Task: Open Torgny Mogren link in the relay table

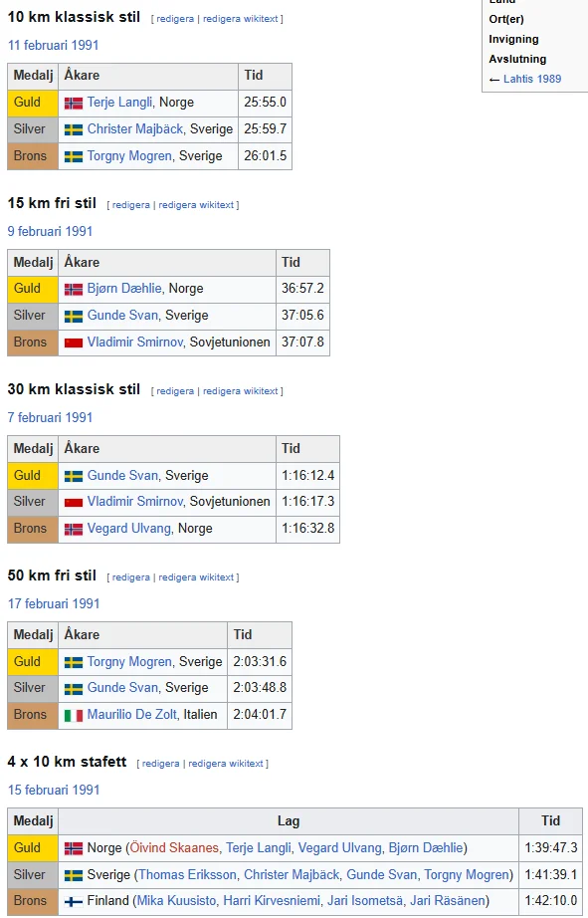Action: [x=467, y=874]
